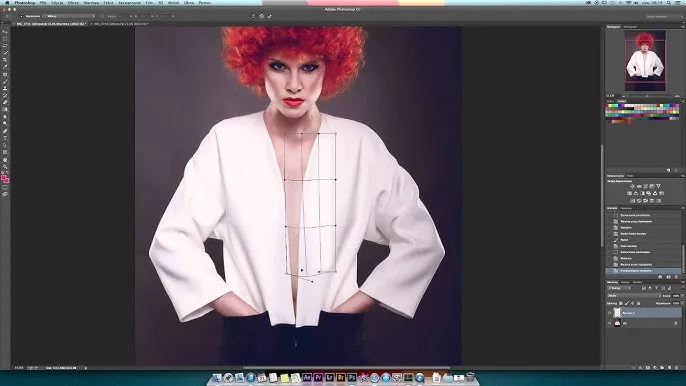Viewport: 686px width, 386px height.
Task: Toggle lock image pixels brush icon
Action: click(627, 303)
